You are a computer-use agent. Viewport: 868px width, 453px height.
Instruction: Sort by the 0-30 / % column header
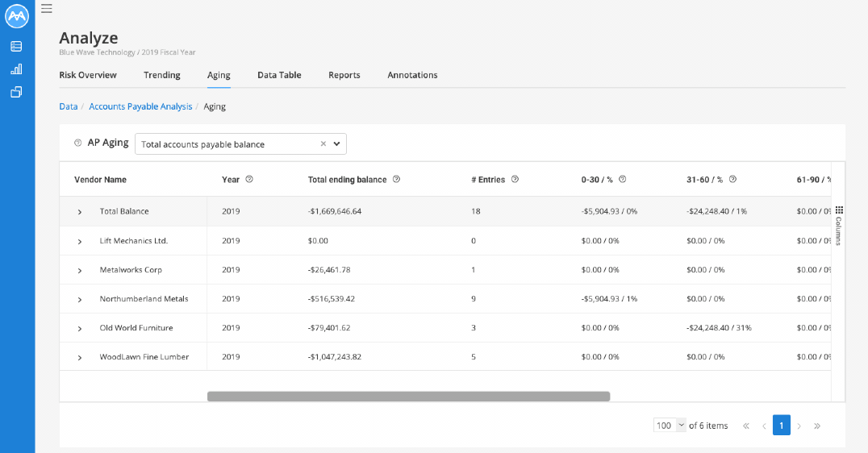tap(597, 180)
